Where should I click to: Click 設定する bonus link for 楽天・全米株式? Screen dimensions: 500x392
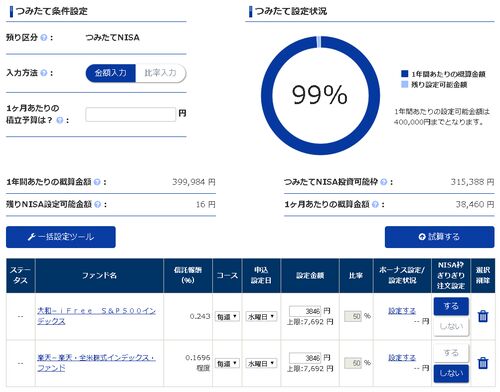(402, 358)
